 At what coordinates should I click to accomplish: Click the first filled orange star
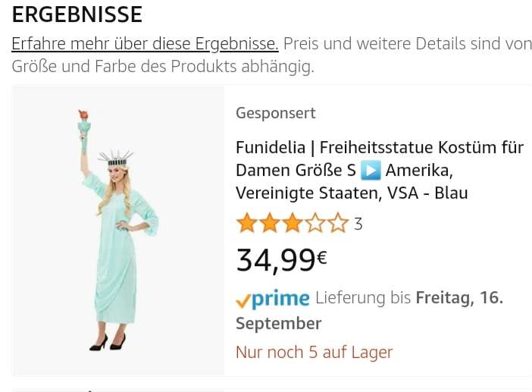(247, 224)
